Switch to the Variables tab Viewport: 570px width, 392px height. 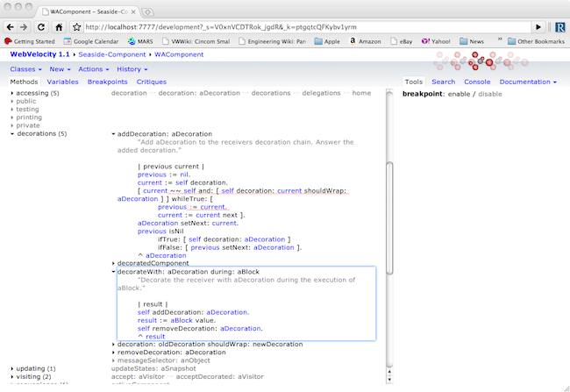(x=63, y=82)
